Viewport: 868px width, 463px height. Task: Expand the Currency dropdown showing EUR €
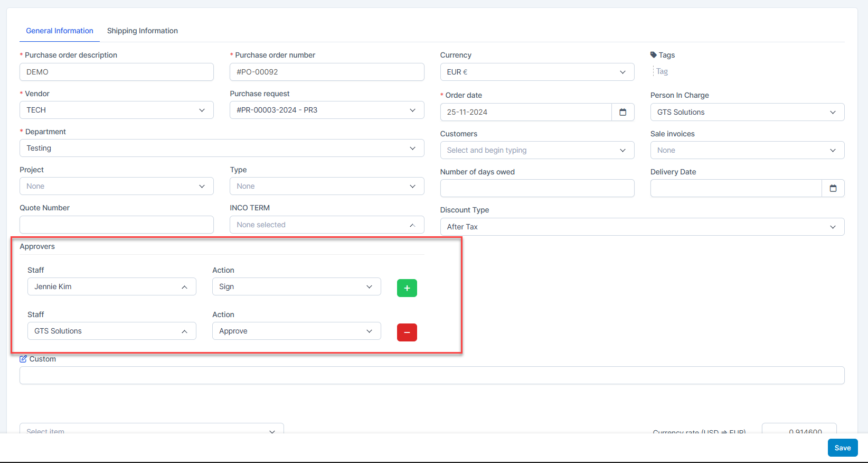click(536, 72)
